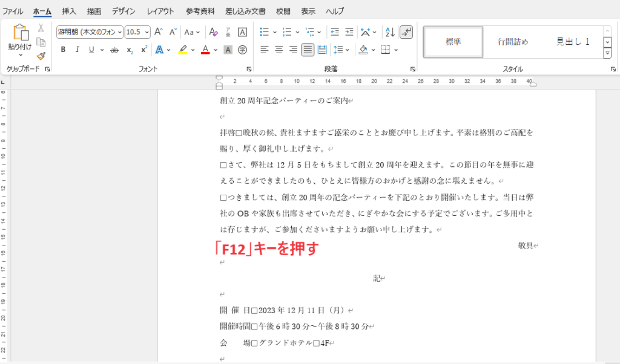Screen dimensions: 620x364
Task: Apply text effects with the glowing A icon
Action: [x=159, y=50]
